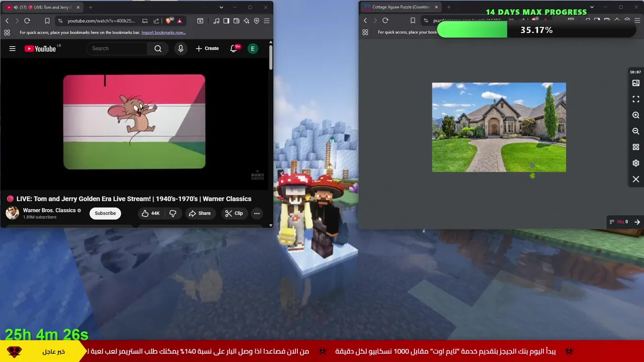
Task: Arrange pieces with the puzzle grid icon
Action: click(x=636, y=147)
